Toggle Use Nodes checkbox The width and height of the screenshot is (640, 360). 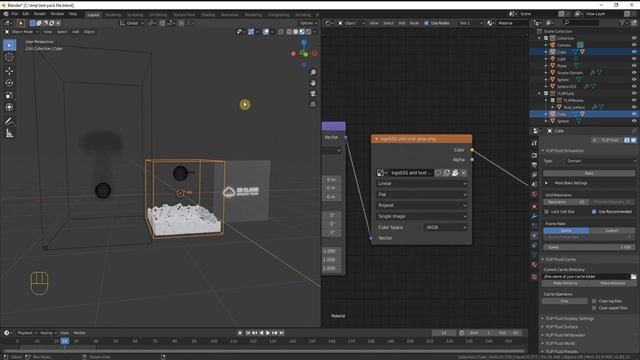pos(427,23)
